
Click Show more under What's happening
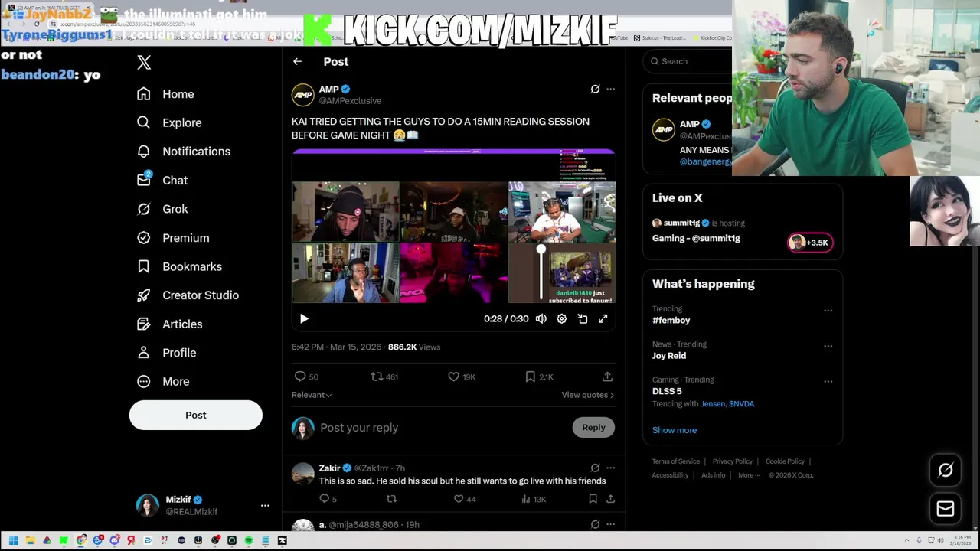(675, 430)
